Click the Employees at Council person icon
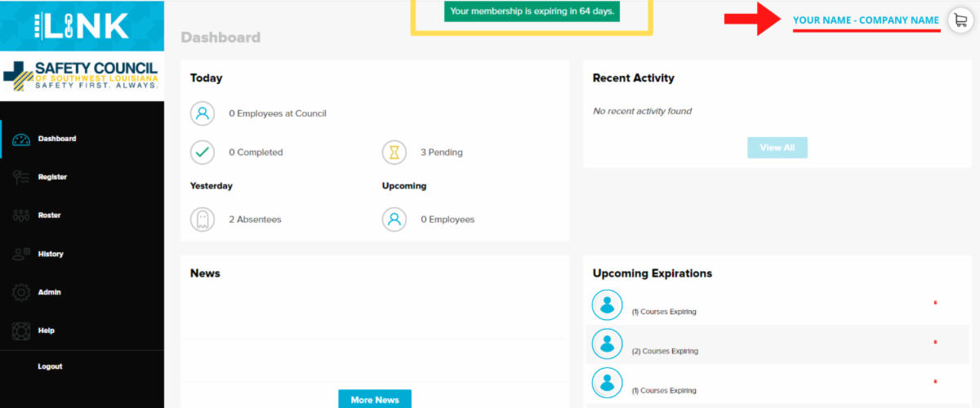 (x=203, y=113)
